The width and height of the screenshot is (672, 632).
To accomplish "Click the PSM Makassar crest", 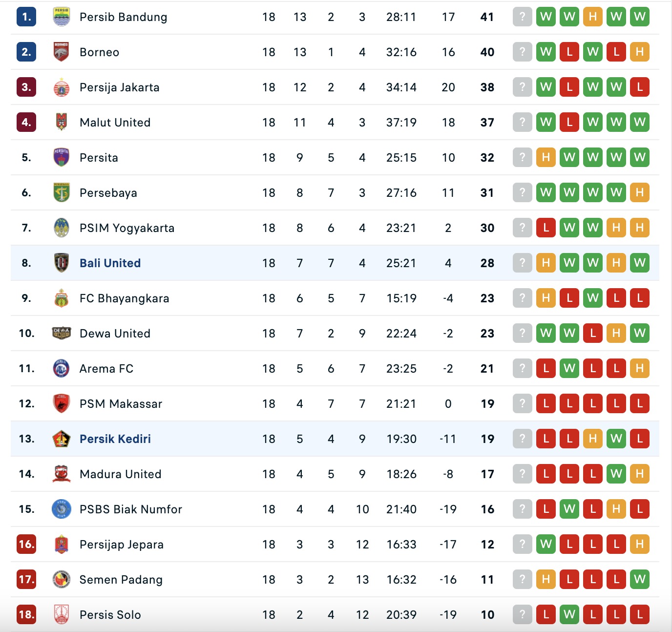I will pyautogui.click(x=62, y=403).
